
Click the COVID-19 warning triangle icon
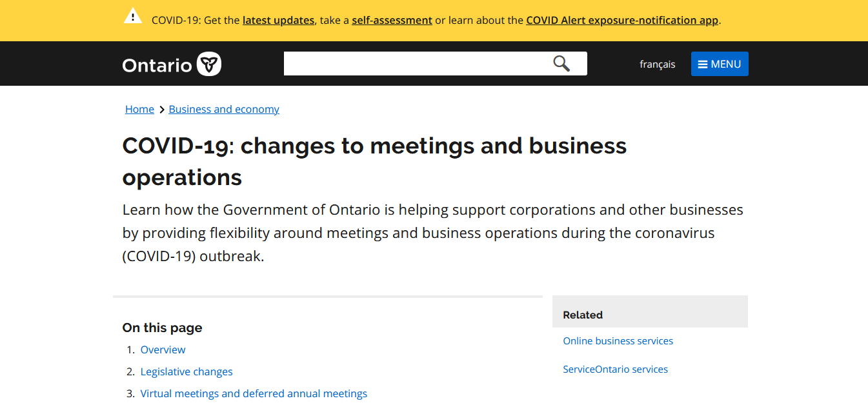coord(132,17)
